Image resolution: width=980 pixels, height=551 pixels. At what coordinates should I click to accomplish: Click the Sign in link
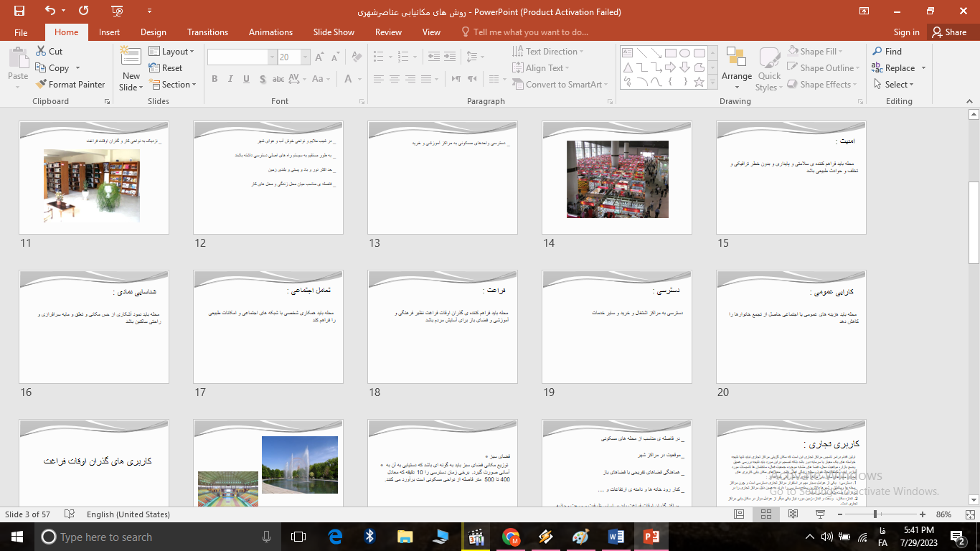tap(906, 32)
